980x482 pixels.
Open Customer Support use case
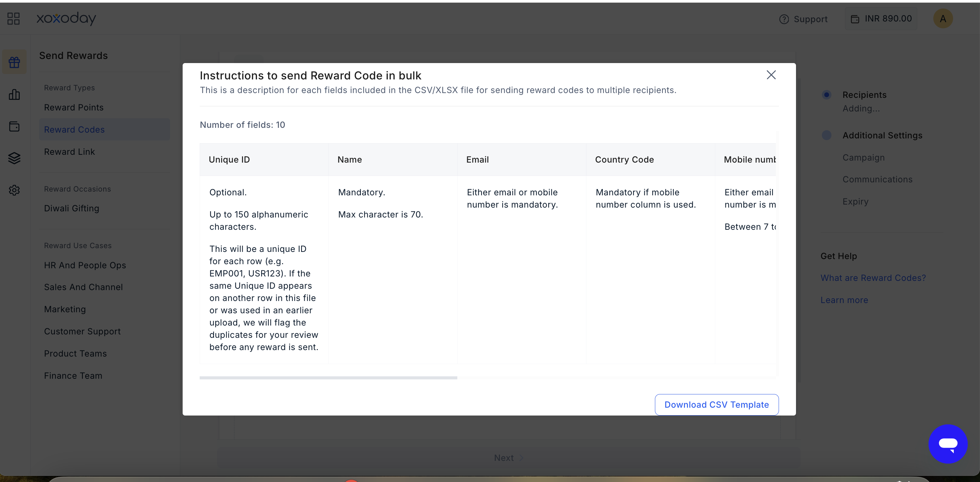[x=82, y=331]
